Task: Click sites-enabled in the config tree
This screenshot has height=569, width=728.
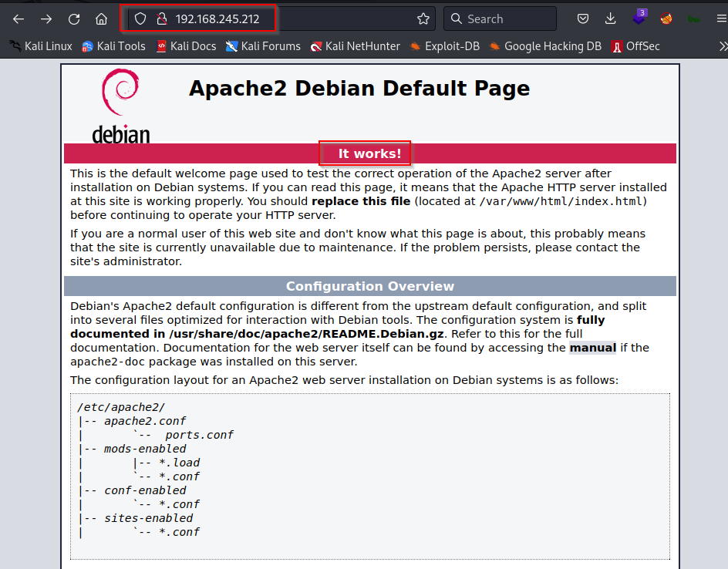Action: (x=148, y=518)
